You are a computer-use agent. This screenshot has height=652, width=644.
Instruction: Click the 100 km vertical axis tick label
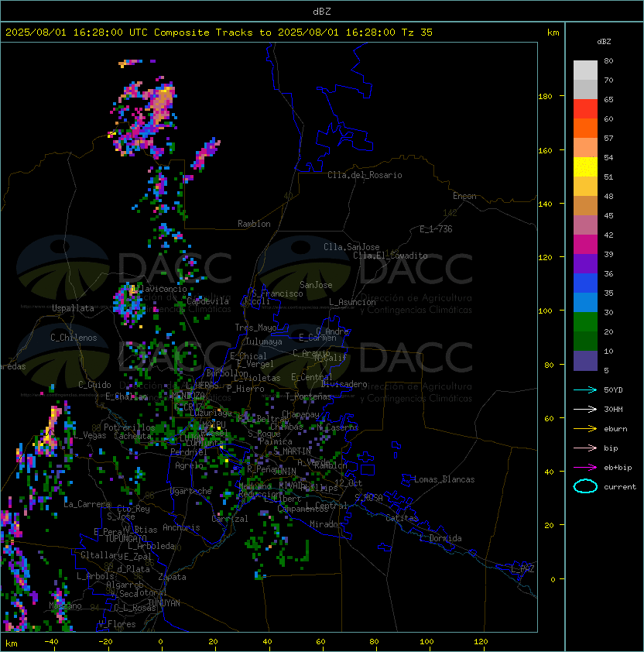(546, 311)
